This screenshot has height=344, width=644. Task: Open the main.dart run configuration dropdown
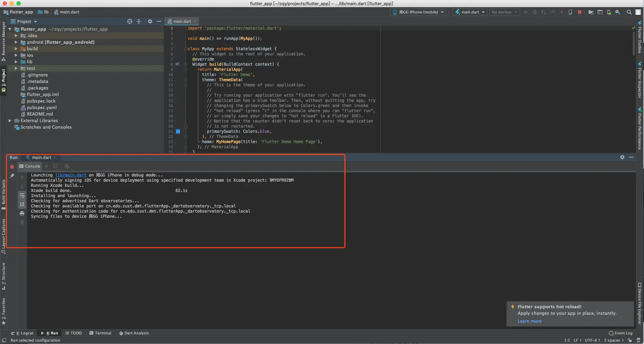(x=470, y=12)
